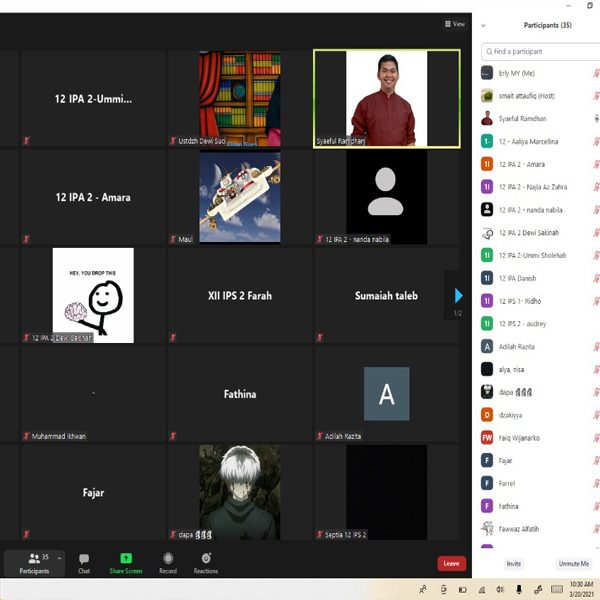This screenshot has height=600, width=600.
Task: Toggle my microphone with Unmute Me
Action: coord(573,564)
